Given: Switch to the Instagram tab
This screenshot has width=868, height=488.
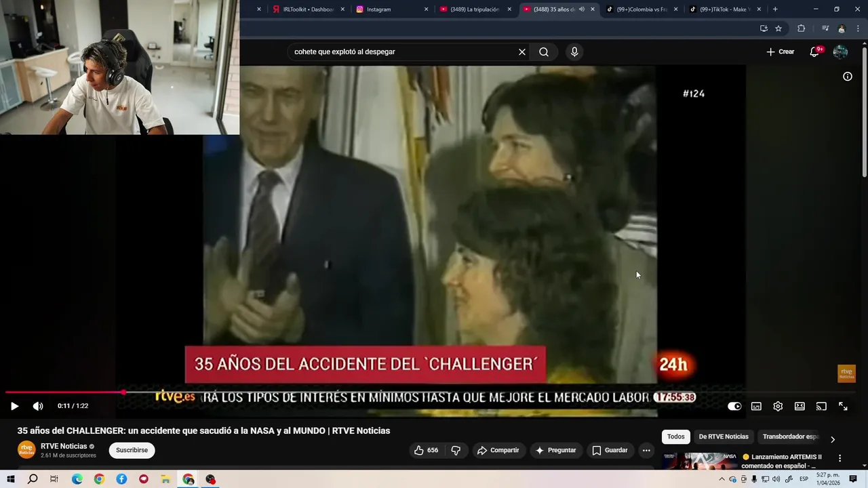Looking at the screenshot, I should (x=392, y=9).
